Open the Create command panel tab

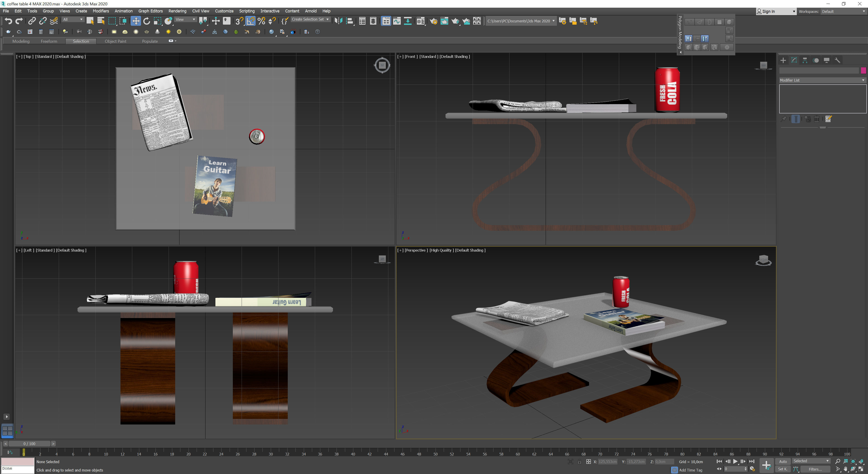click(x=783, y=60)
